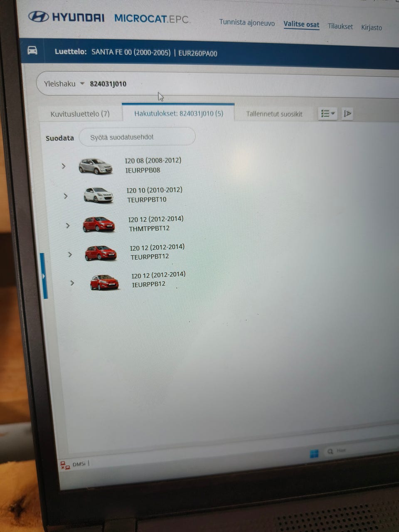
Task: Select the red car thumbnail for THMTPPBT12
Action: tap(99, 224)
